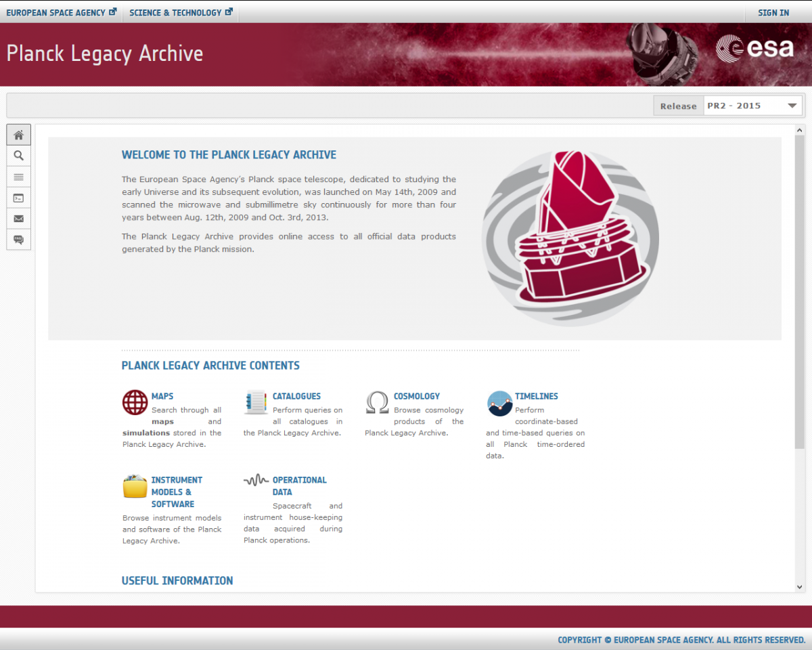Open the Home sidebar icon
Screen dimensions: 812x650
pyautogui.click(x=19, y=135)
